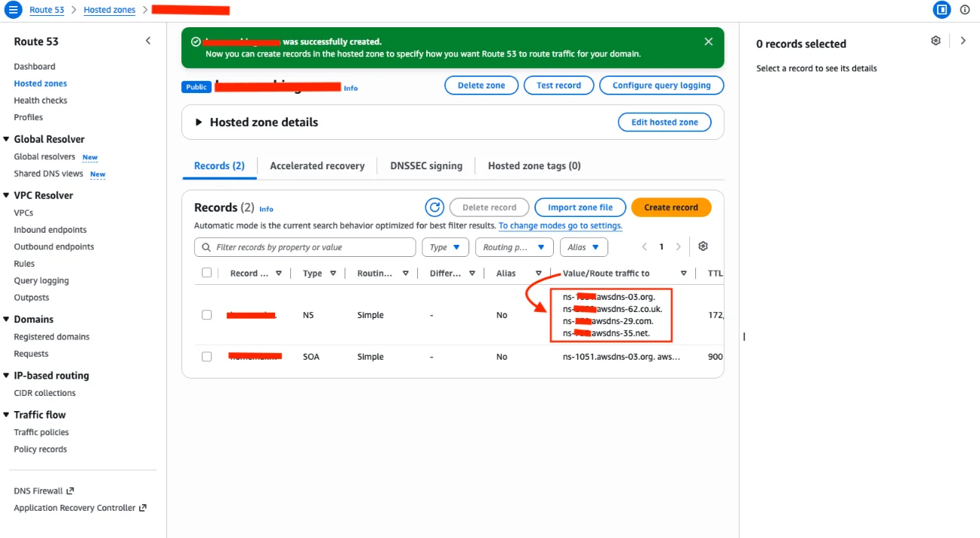Viewport: 980px width, 538px height.
Task: Open Health checks in sidebar
Action: point(41,100)
